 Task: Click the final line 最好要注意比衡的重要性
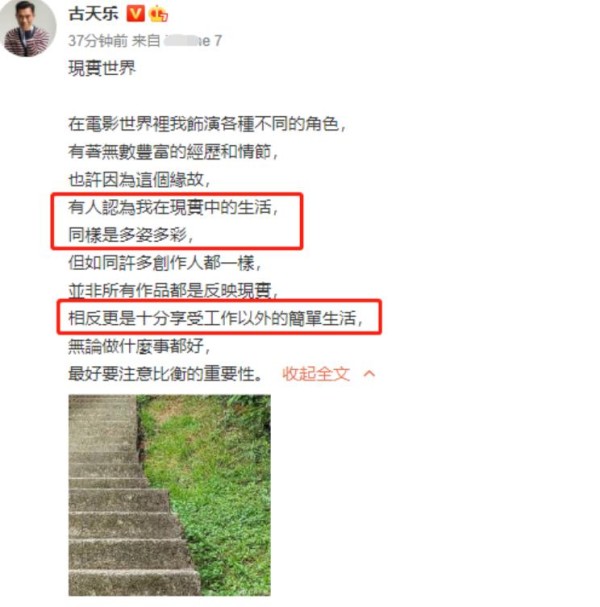(x=165, y=374)
